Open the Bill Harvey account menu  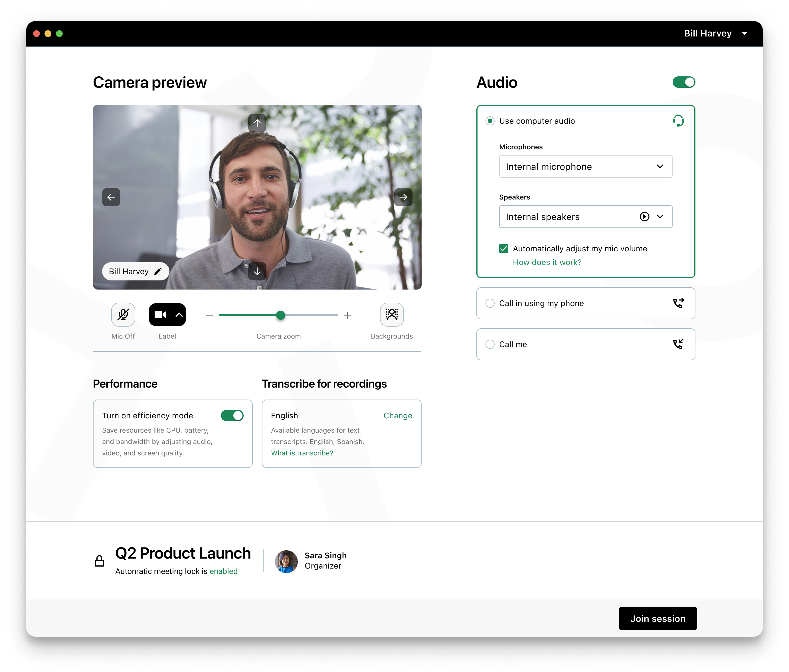point(716,33)
